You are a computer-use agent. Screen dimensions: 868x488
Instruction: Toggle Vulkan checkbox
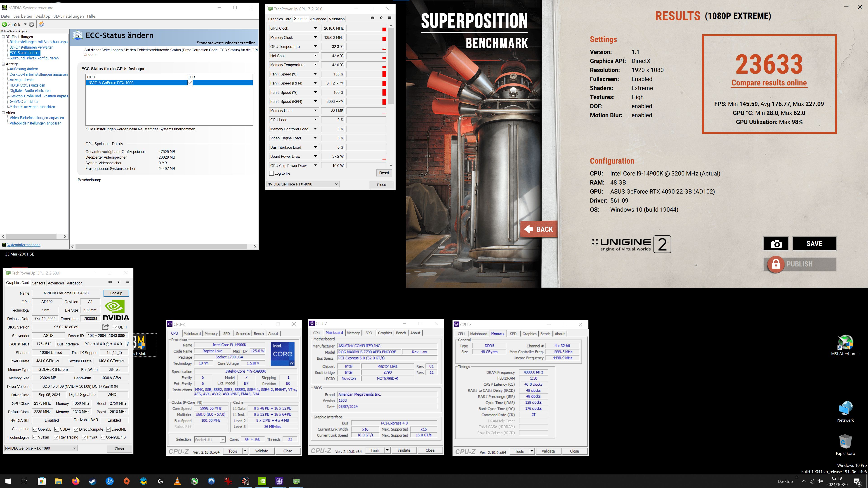(x=35, y=437)
